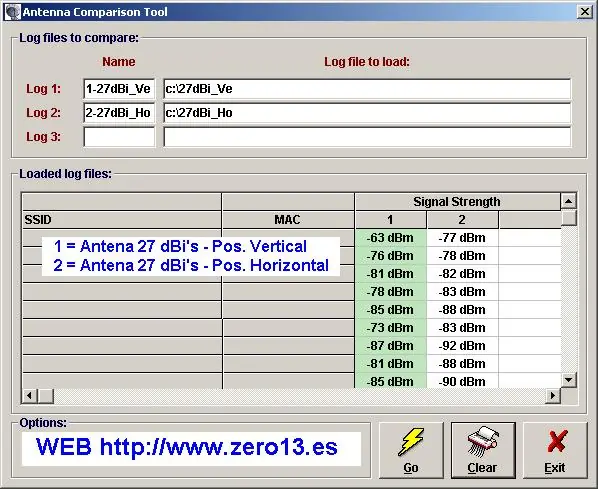This screenshot has height=489, width=598.
Task: Select the -82 dBm cell
Action: click(462, 274)
